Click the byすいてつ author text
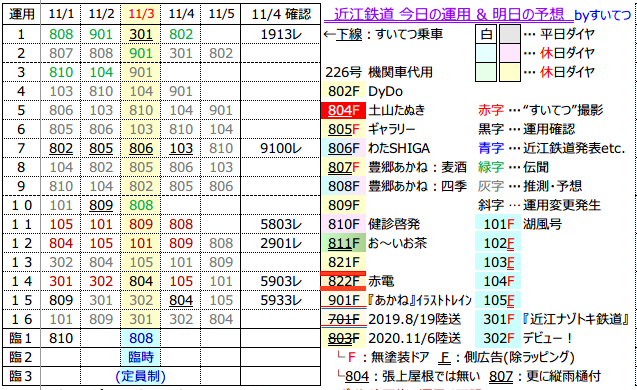637x390 pixels. tap(602, 15)
